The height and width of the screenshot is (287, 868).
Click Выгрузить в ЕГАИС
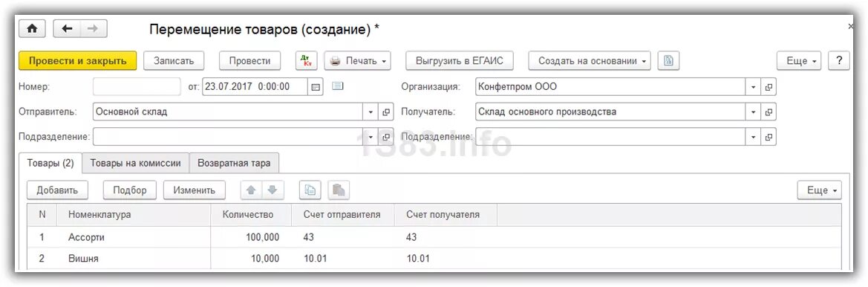(x=460, y=61)
